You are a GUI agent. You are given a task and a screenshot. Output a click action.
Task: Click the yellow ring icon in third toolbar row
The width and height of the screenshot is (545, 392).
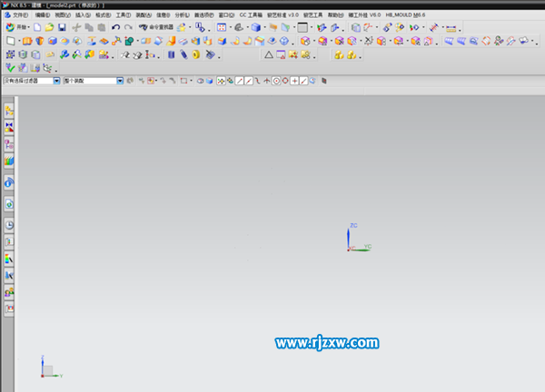tap(196, 54)
